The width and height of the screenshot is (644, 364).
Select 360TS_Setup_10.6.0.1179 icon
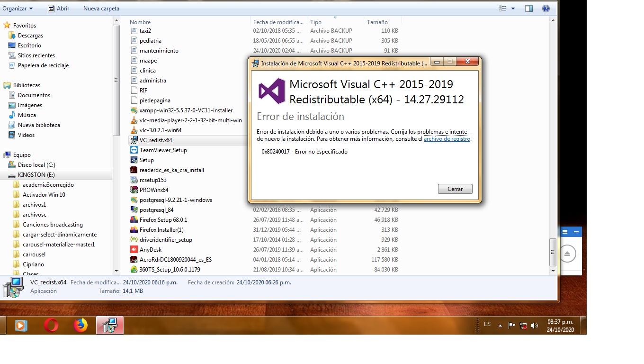pos(134,270)
